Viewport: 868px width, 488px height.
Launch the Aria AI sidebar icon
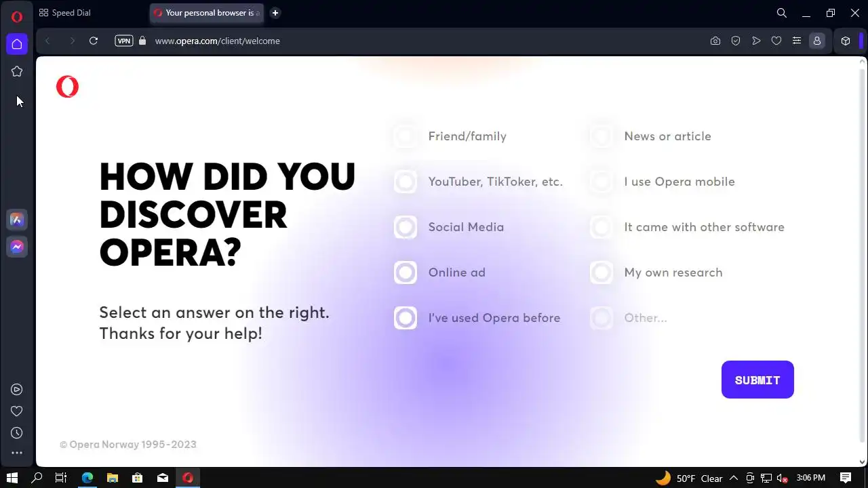17,220
